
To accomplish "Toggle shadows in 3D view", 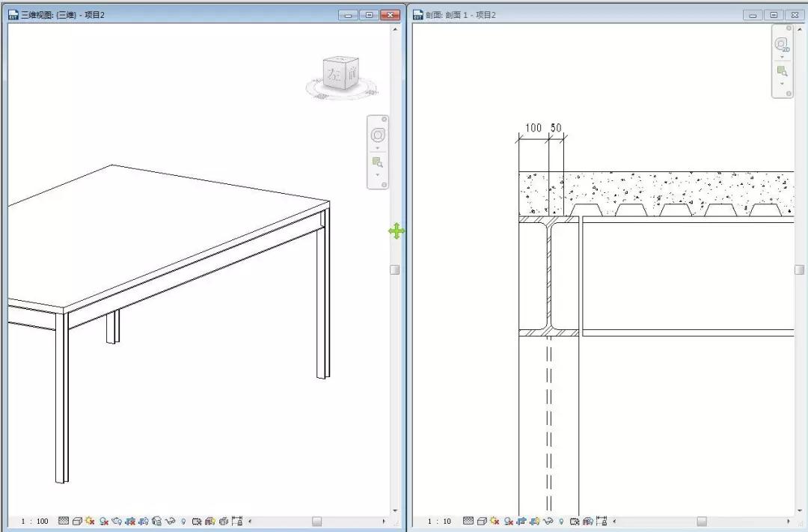I will 103,522.
